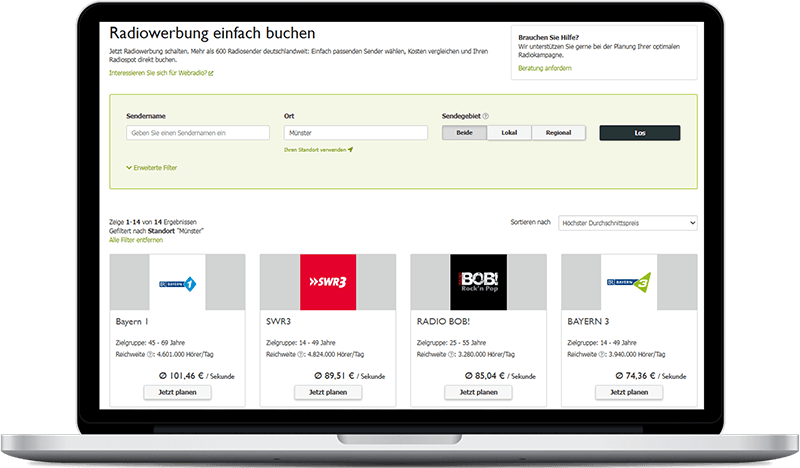Screen dimensions: 800x468
Task: Click Alle Filter entfernen link
Action: click(136, 240)
